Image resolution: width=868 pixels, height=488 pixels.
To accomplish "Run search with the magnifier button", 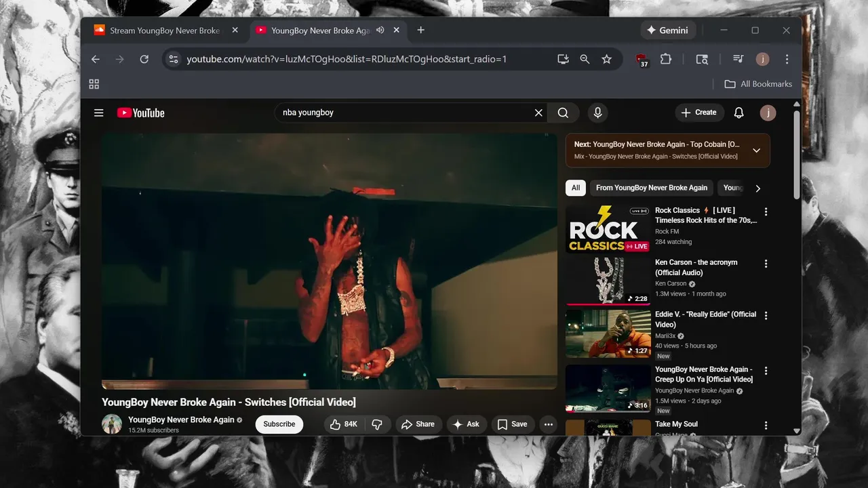I will [x=564, y=113].
